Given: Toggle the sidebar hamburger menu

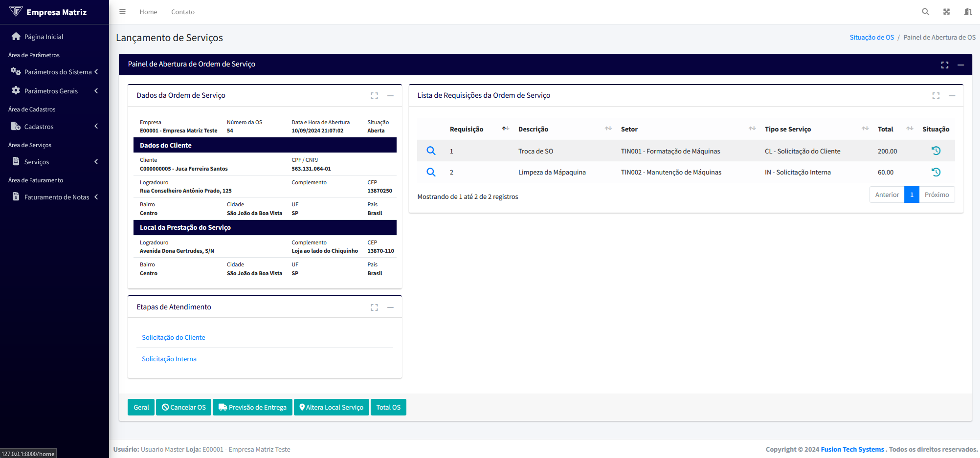Looking at the screenshot, I should [122, 12].
